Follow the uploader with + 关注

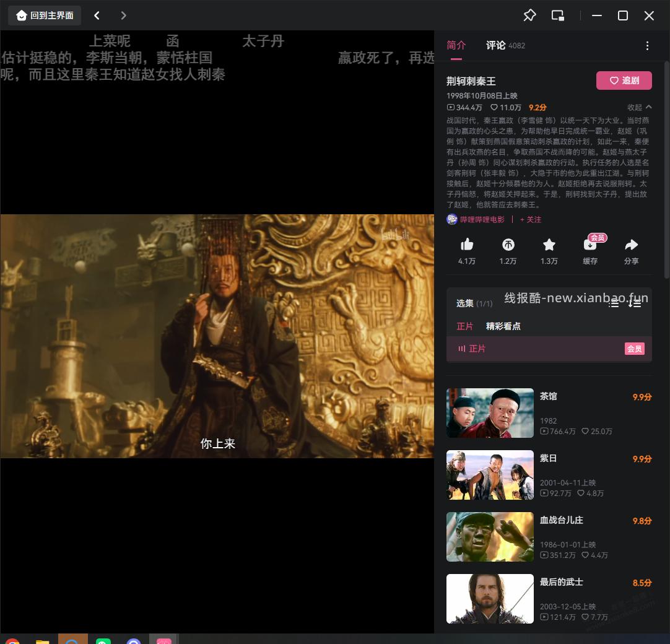[531, 219]
